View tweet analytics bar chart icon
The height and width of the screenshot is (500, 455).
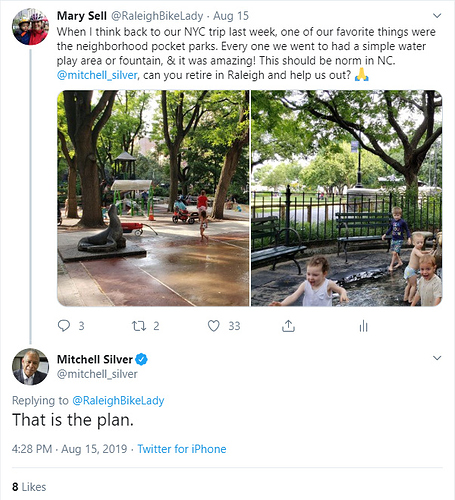(364, 326)
